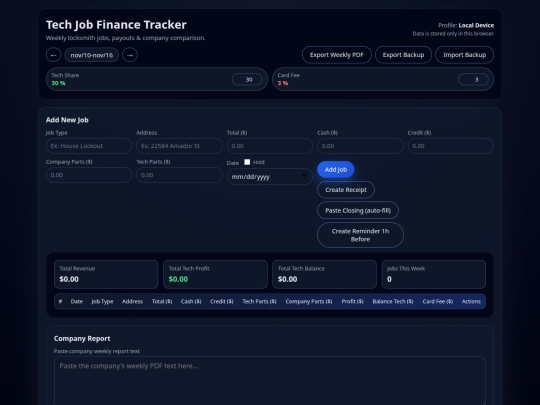This screenshot has height=405, width=540.
Task: Click the Tech Parts ($) column header
Action: (259, 301)
